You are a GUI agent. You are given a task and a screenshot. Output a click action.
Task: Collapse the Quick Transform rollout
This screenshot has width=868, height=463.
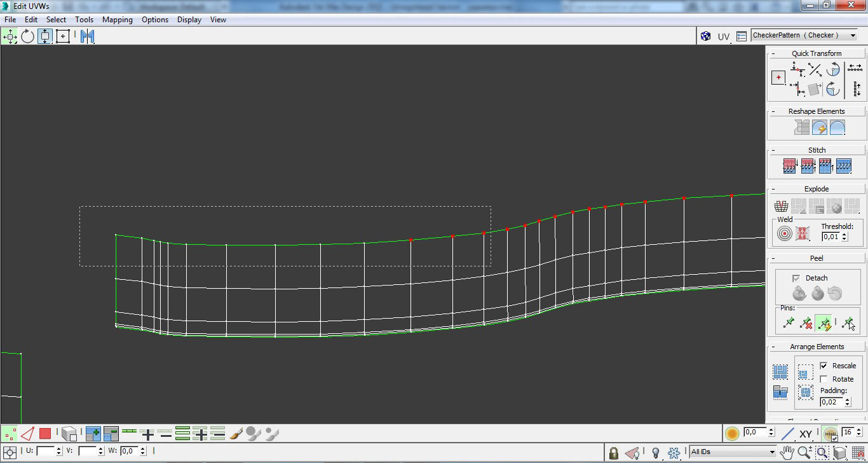click(817, 53)
